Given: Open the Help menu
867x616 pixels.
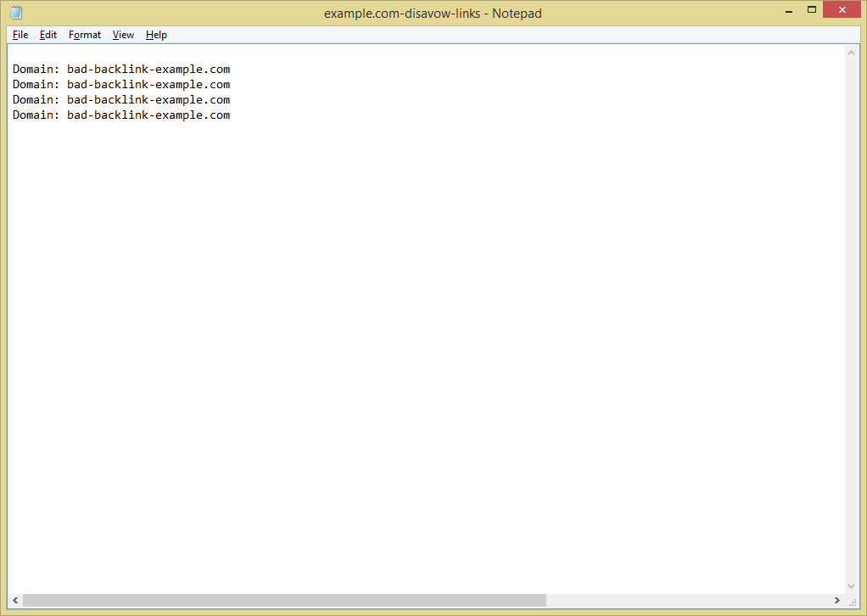Looking at the screenshot, I should [x=156, y=35].
